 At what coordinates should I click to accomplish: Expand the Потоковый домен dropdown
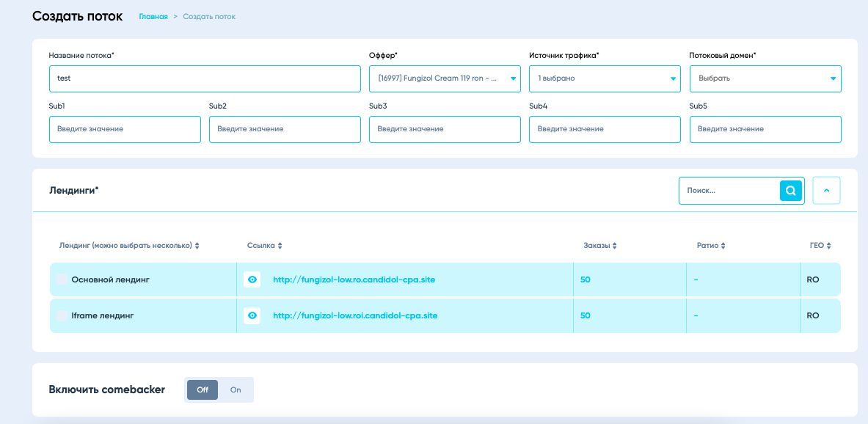coord(765,78)
